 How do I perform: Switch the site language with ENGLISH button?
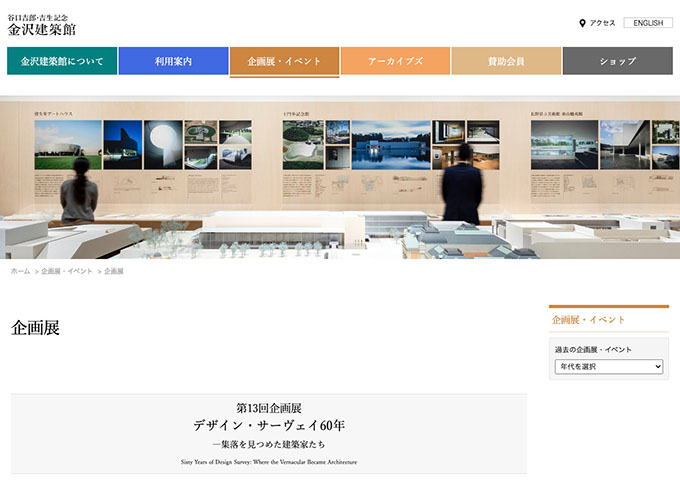click(648, 23)
